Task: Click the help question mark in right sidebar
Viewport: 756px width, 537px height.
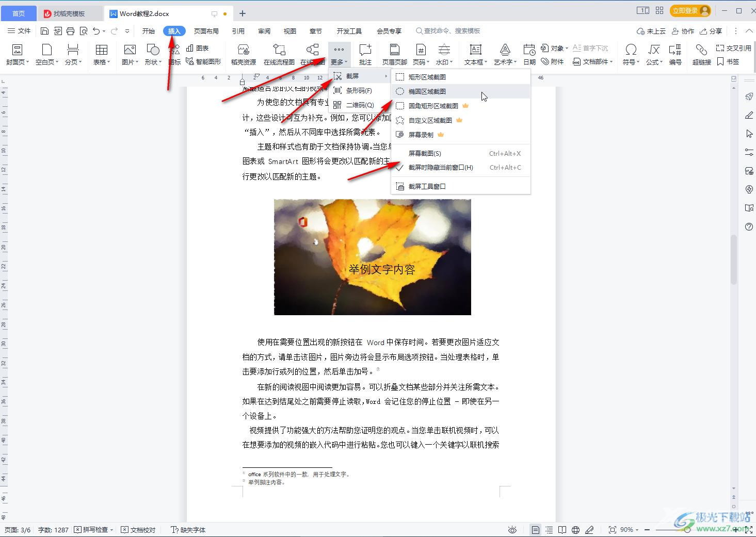Action: point(749,226)
